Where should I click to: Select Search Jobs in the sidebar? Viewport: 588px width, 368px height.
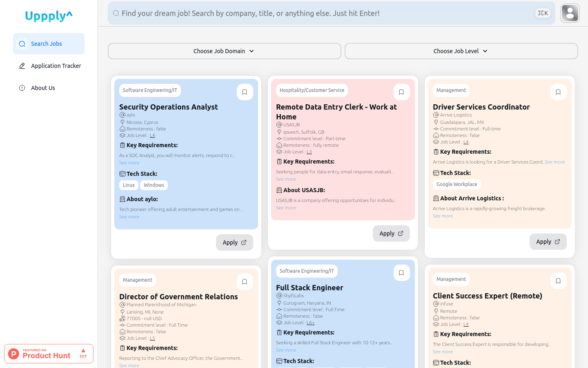[47, 44]
